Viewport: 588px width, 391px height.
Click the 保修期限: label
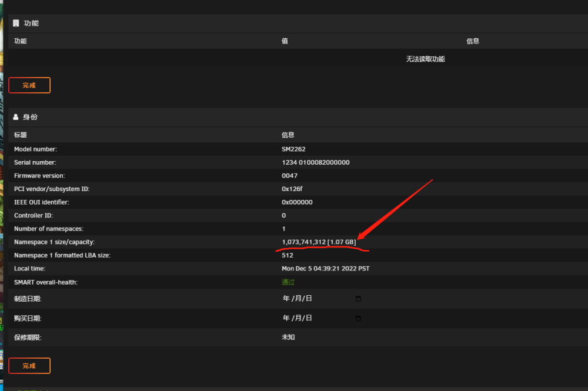coord(28,337)
